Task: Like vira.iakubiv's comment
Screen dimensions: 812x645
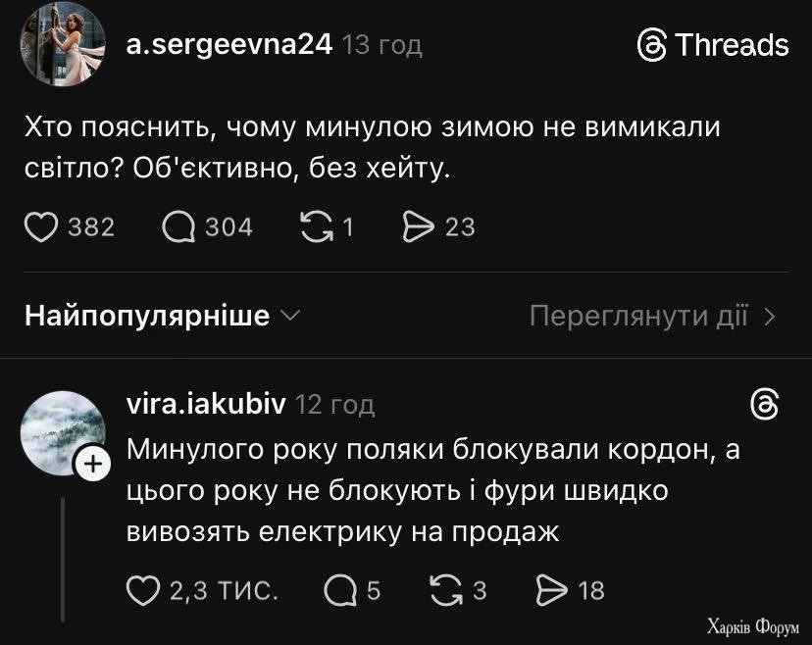Action: tap(145, 589)
